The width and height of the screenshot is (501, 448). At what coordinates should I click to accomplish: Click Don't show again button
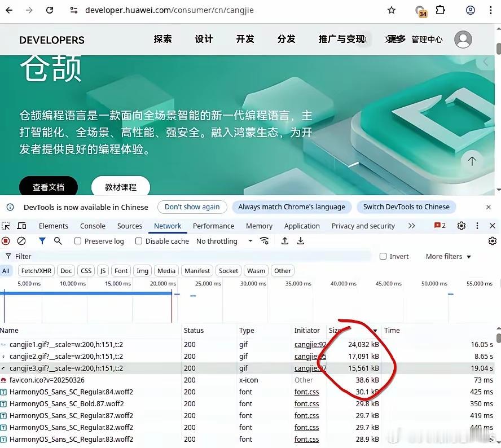pyautogui.click(x=192, y=207)
